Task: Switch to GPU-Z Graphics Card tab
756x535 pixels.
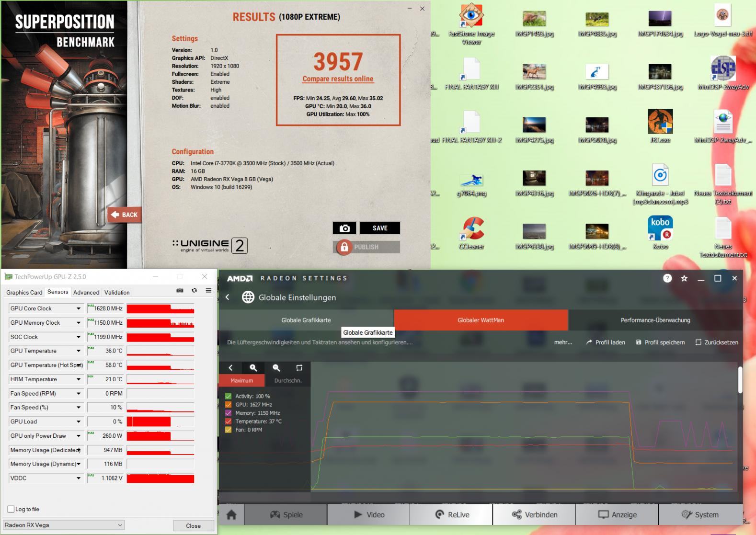Action: (24, 292)
